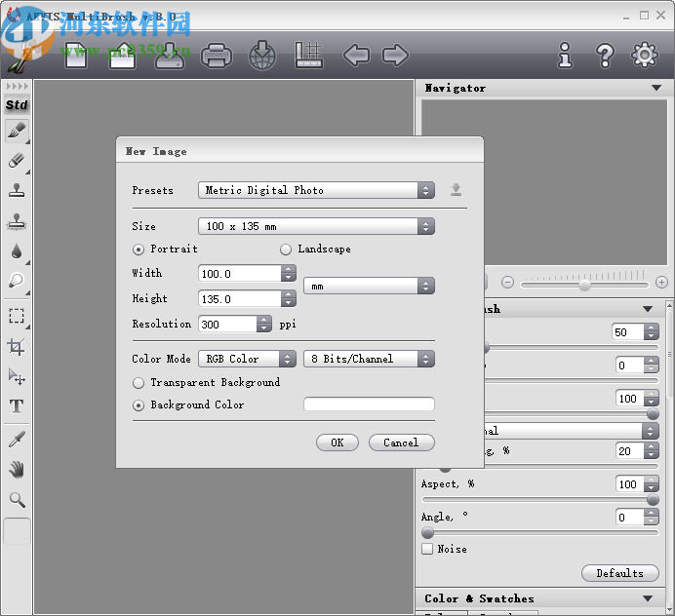
Task: Click the Width input field
Action: [x=239, y=274]
